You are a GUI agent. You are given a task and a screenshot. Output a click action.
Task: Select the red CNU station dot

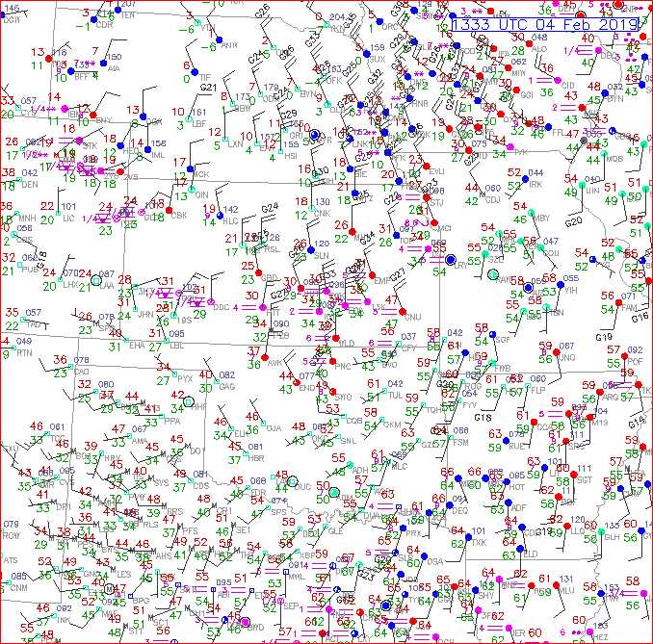(x=402, y=310)
